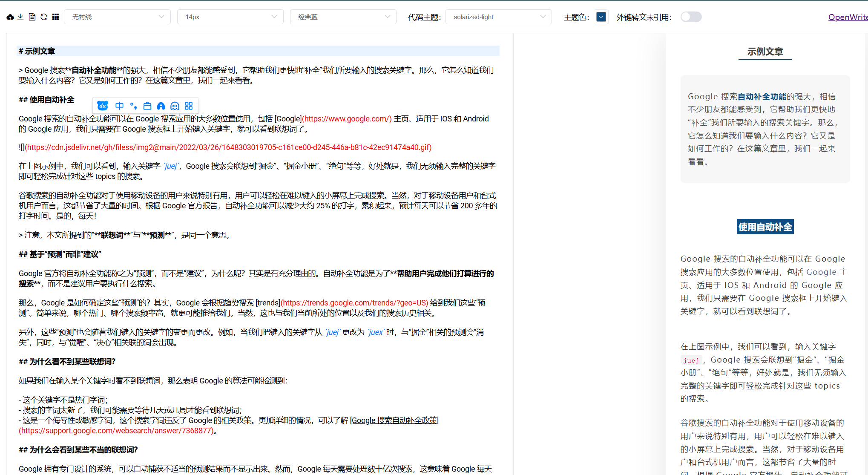
Task: Open the input method toolbox briefcase icon
Action: [x=147, y=106]
